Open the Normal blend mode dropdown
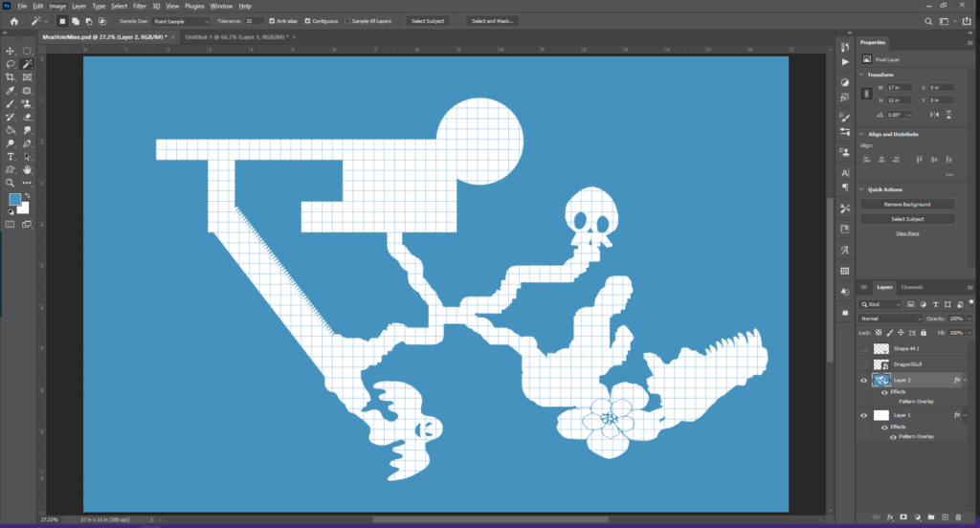The height and width of the screenshot is (528, 980). [890, 318]
